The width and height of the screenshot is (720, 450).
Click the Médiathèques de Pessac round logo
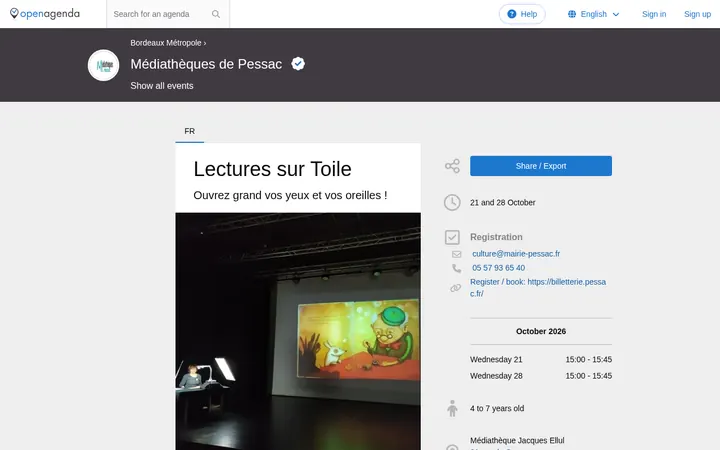click(x=103, y=65)
